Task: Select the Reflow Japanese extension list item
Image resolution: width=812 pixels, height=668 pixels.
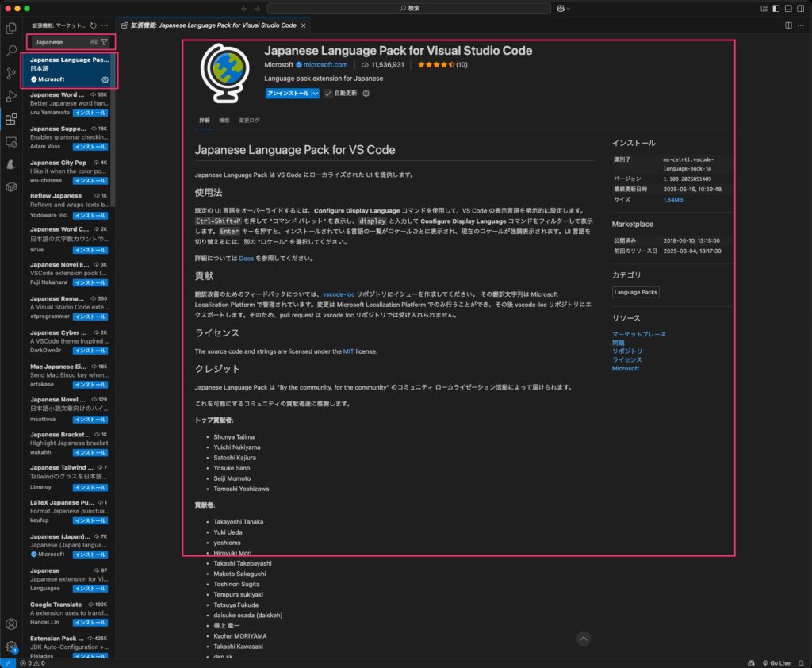Action: (69, 205)
